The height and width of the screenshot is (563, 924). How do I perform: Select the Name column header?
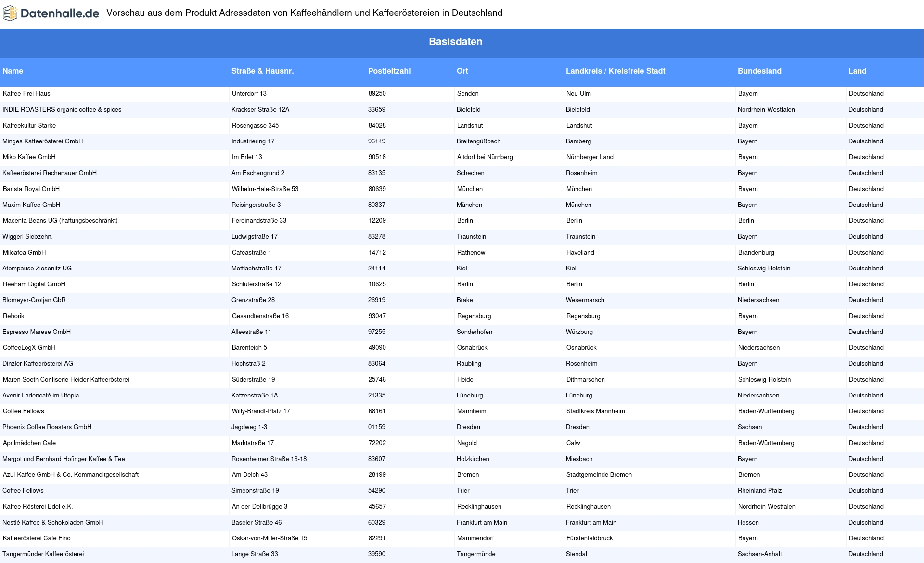[13, 71]
